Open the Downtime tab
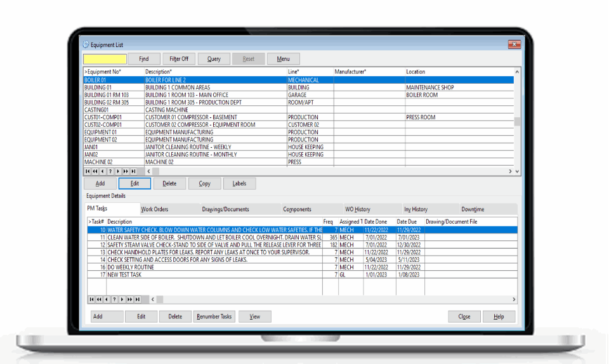This screenshot has height=364, width=609. pyautogui.click(x=473, y=209)
